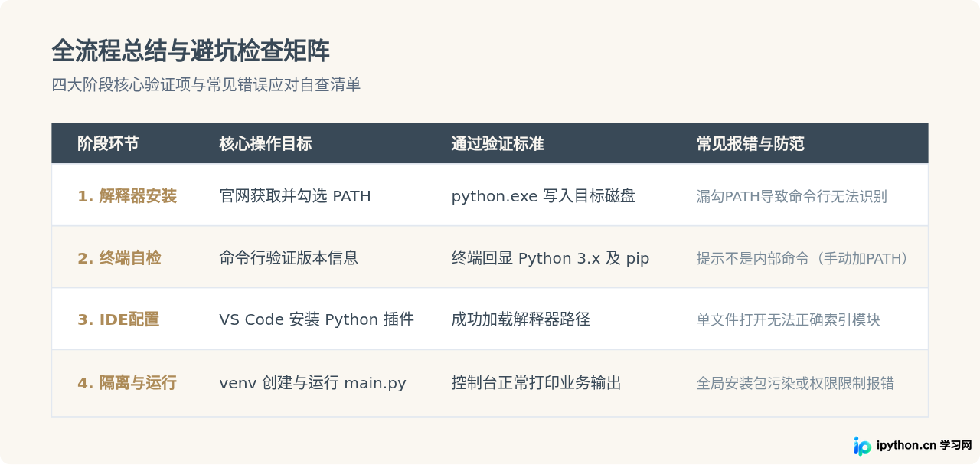
Task: Click the title '全流程总结与避坑检查矩阵'
Action: (x=191, y=51)
